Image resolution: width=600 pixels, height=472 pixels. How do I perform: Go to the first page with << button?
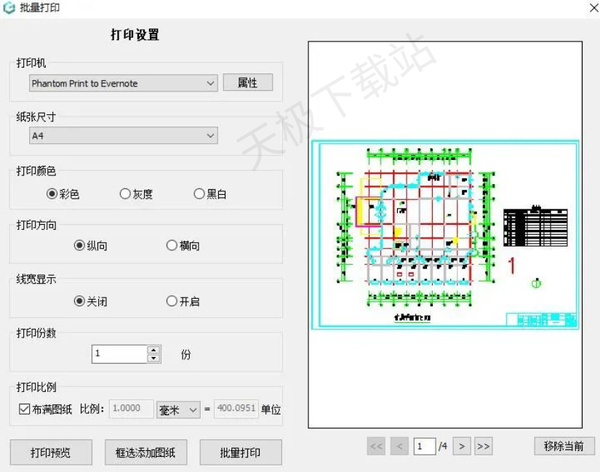tap(376, 446)
